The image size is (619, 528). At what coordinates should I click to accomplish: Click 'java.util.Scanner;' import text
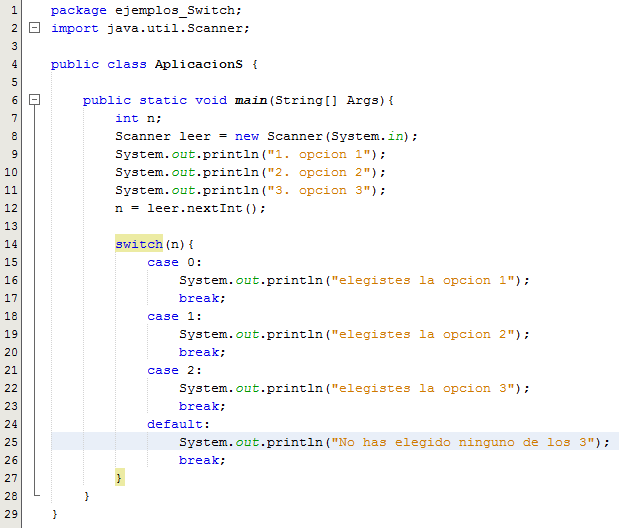[178, 28]
